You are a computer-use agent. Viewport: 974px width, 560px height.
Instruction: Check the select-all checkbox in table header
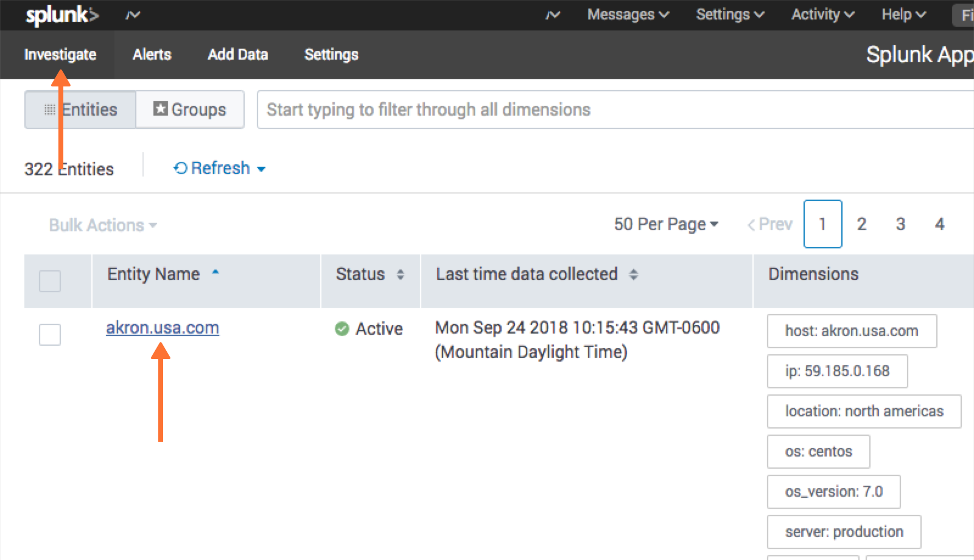click(49, 281)
